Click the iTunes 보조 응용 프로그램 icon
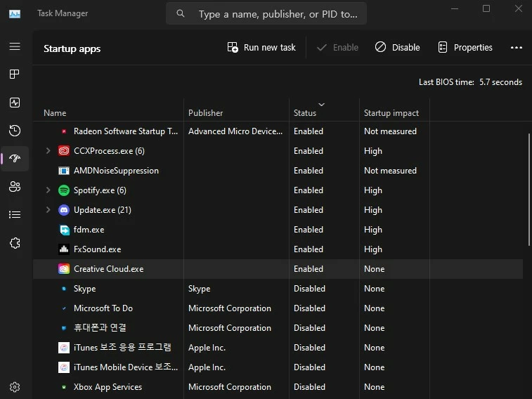This screenshot has height=399, width=532. (x=64, y=348)
